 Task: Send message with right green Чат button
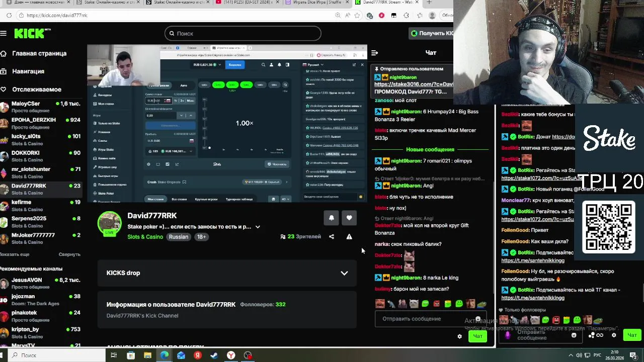632,335
